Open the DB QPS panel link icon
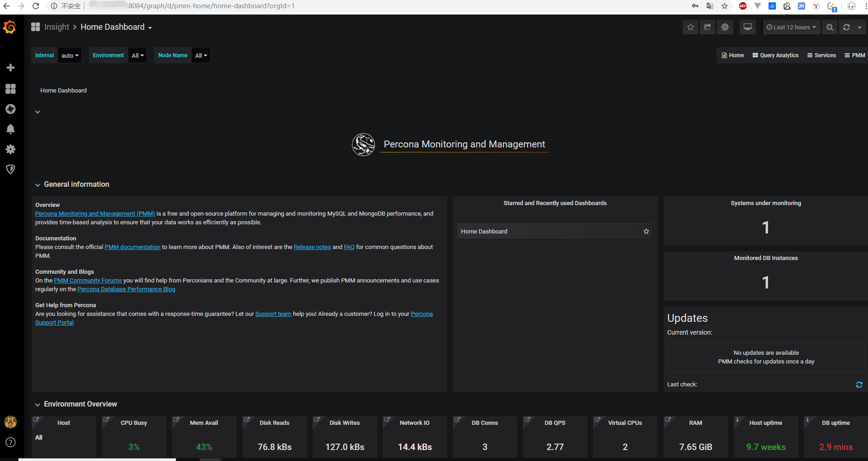The width and height of the screenshot is (868, 461). click(x=527, y=419)
